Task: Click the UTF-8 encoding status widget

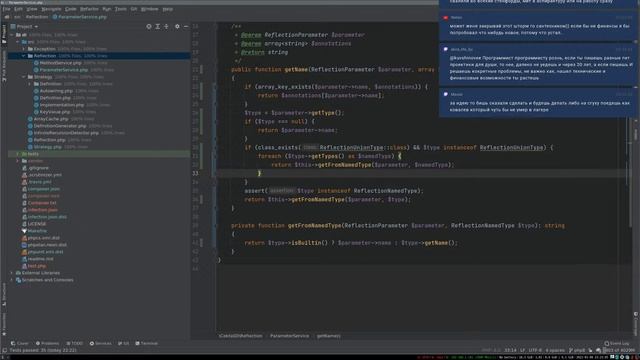Action: click(535, 350)
